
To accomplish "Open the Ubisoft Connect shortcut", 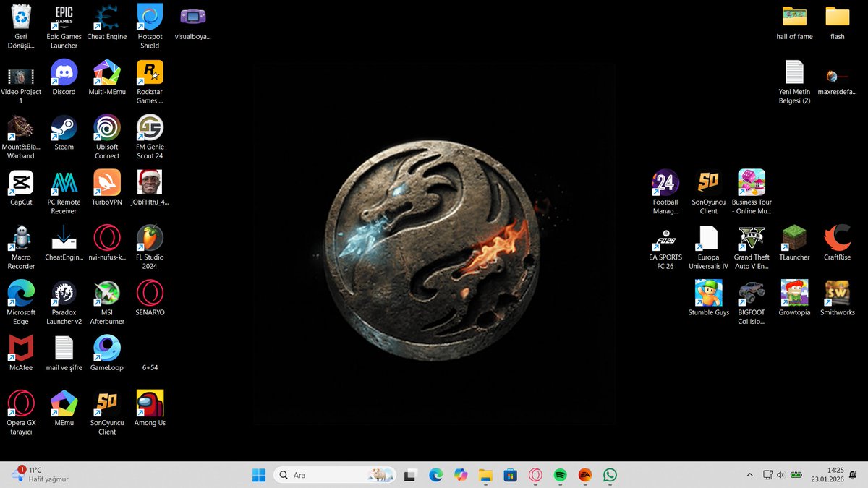I will (x=107, y=136).
